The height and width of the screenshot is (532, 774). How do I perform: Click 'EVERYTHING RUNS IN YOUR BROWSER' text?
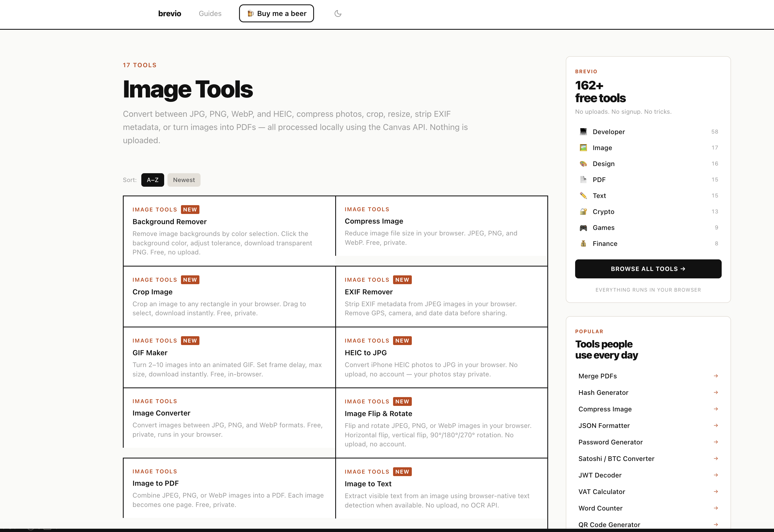point(648,290)
